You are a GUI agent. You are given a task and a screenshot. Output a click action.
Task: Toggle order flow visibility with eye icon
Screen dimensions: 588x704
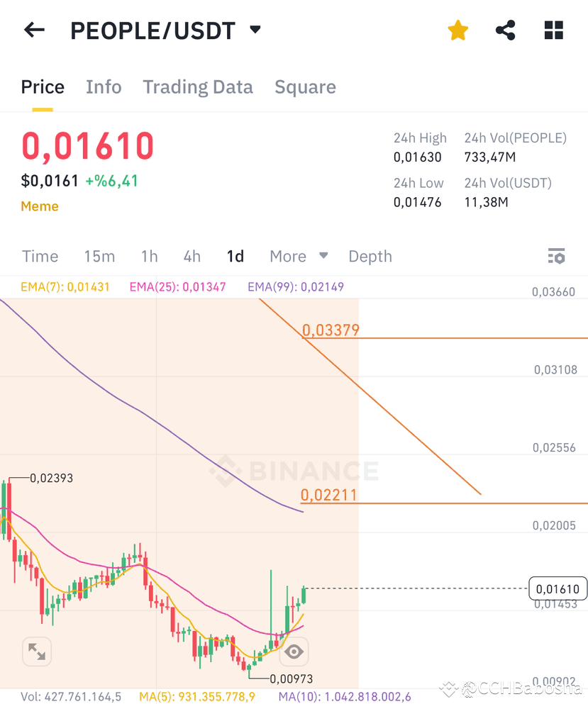[x=294, y=651]
